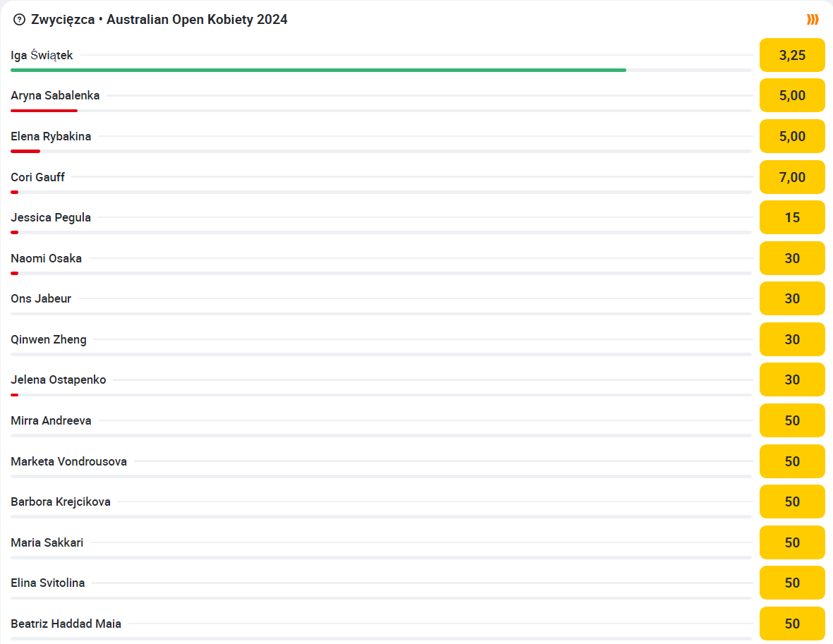Click the help question mark icon
This screenshot has height=644, width=833.
click(x=19, y=20)
